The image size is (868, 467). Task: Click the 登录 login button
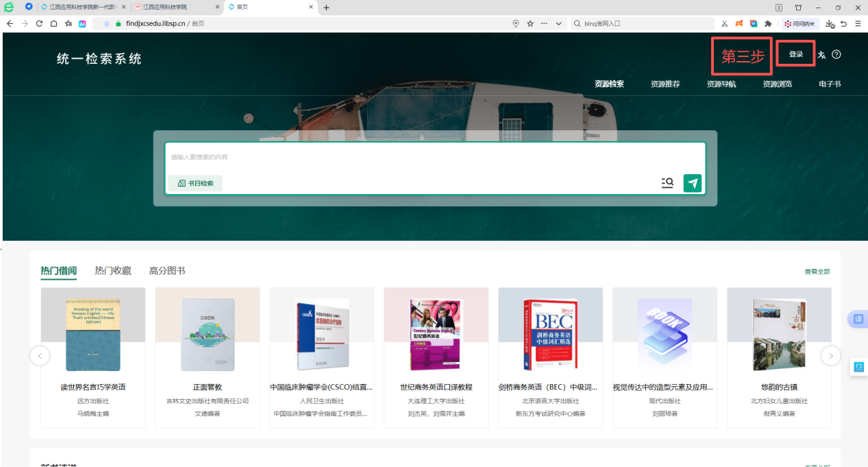[795, 54]
